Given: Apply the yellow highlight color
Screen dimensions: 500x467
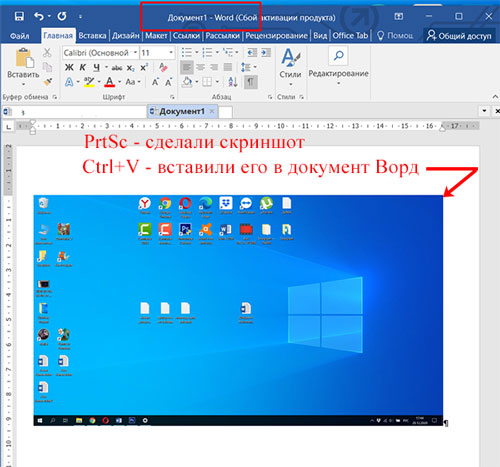Looking at the screenshot, I should point(89,82).
